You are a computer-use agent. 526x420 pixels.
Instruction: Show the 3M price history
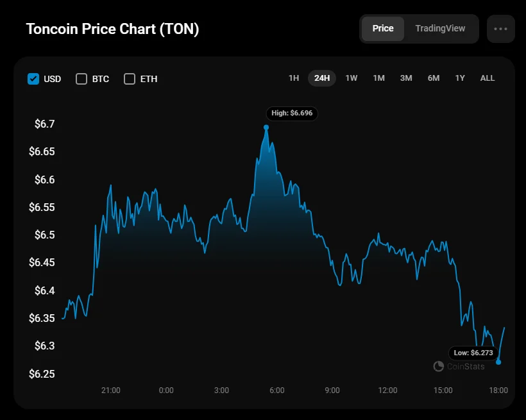(406, 78)
